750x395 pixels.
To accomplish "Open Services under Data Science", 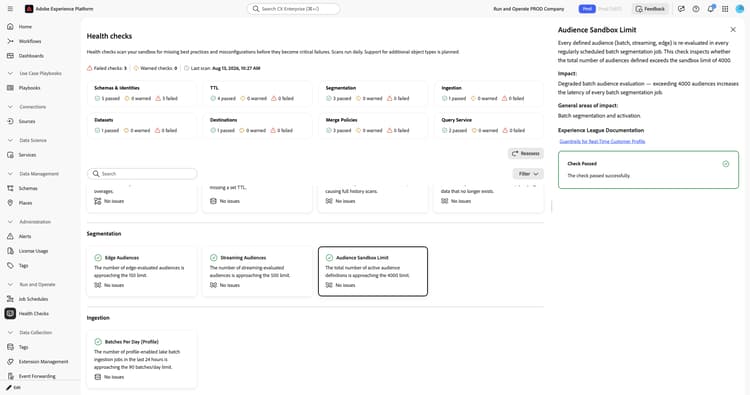I will 27,155.
